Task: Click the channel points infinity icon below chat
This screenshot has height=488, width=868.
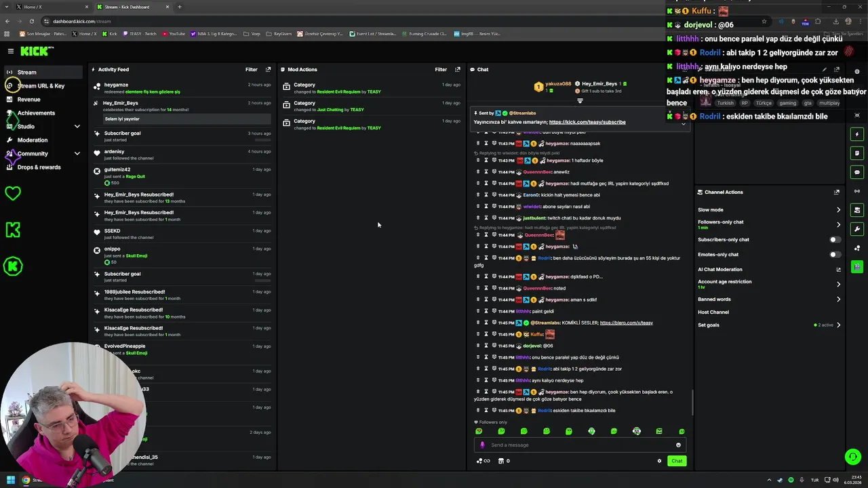Action: (x=483, y=461)
